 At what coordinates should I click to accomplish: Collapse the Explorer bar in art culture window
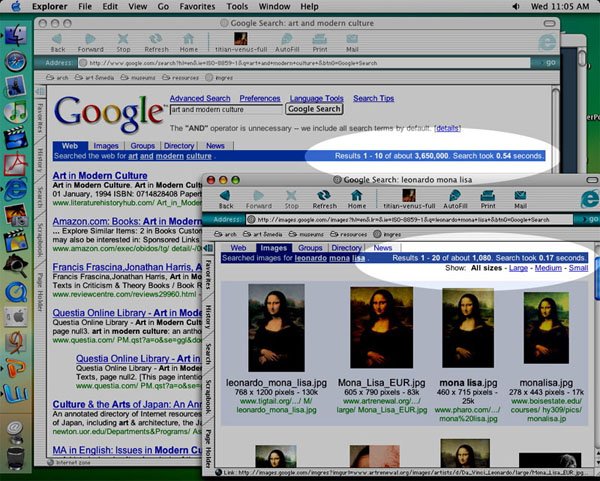(x=40, y=91)
